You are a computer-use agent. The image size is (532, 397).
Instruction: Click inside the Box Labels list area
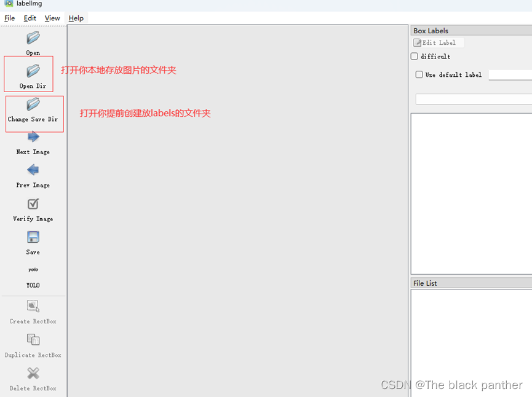(472, 194)
